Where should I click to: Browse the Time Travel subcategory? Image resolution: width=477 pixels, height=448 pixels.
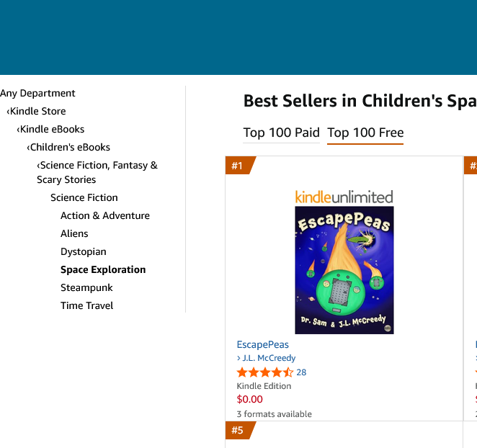tap(86, 305)
